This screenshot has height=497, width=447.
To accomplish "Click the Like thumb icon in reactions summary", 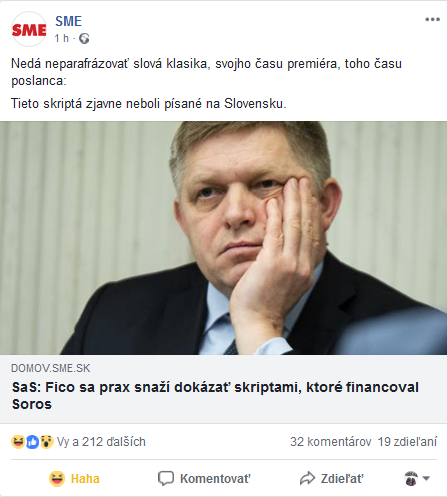I will click(x=32, y=442).
